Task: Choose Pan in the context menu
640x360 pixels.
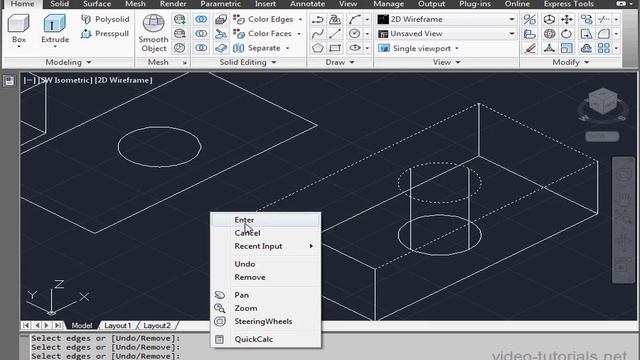Action: tap(266, 295)
